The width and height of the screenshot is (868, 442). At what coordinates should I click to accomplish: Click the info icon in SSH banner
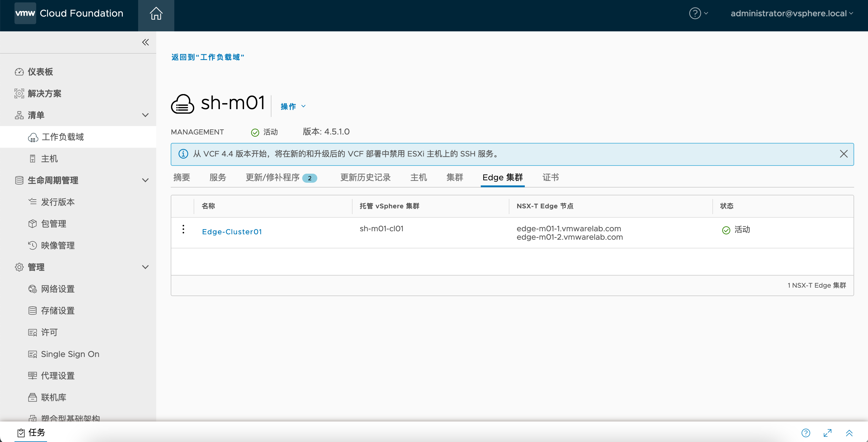[183, 154]
